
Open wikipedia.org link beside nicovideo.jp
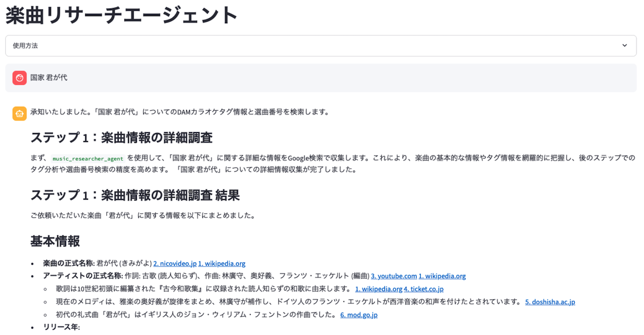(222, 264)
